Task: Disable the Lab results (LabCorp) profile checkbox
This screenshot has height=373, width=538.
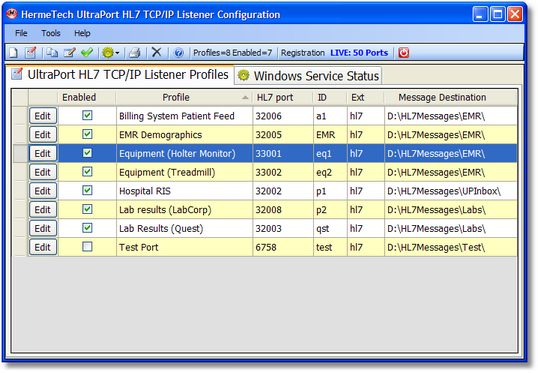Action: [x=87, y=209]
